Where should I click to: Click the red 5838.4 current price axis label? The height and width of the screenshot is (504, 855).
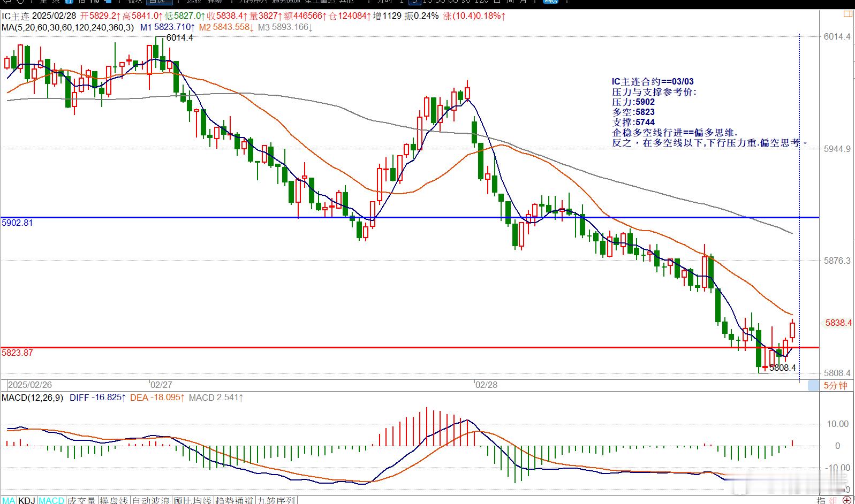coord(838,323)
